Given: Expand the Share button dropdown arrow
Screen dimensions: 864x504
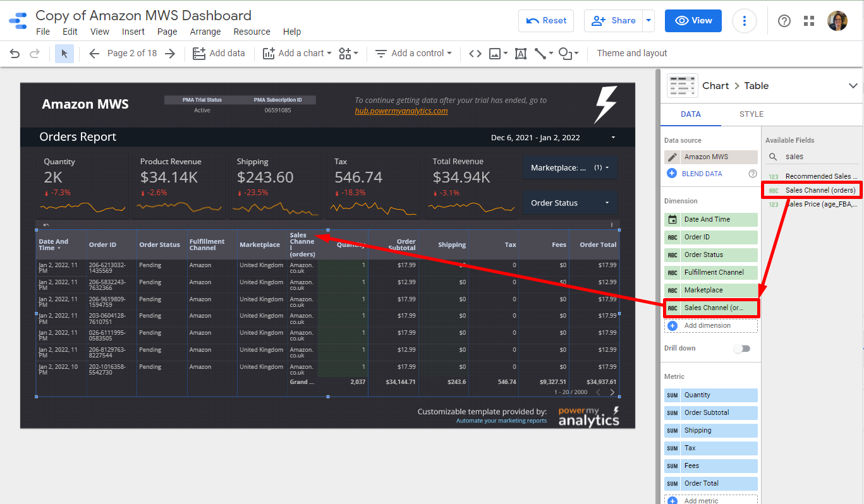Looking at the screenshot, I should (648, 21).
